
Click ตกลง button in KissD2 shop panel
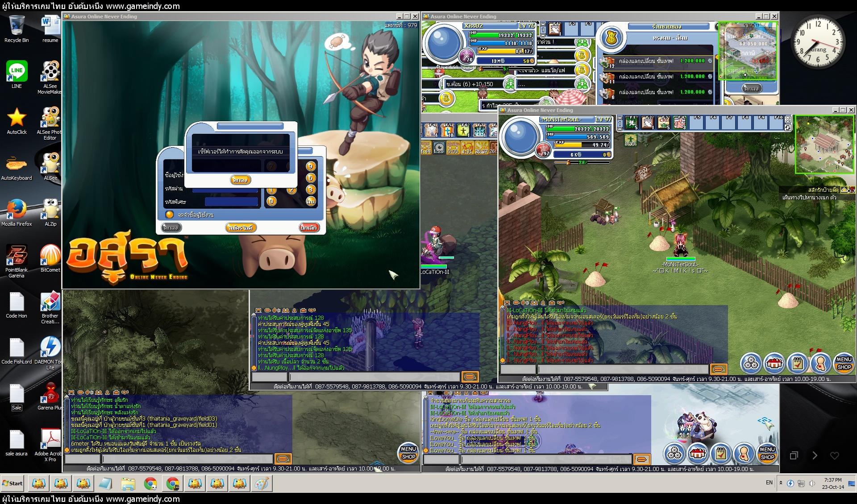click(x=752, y=89)
